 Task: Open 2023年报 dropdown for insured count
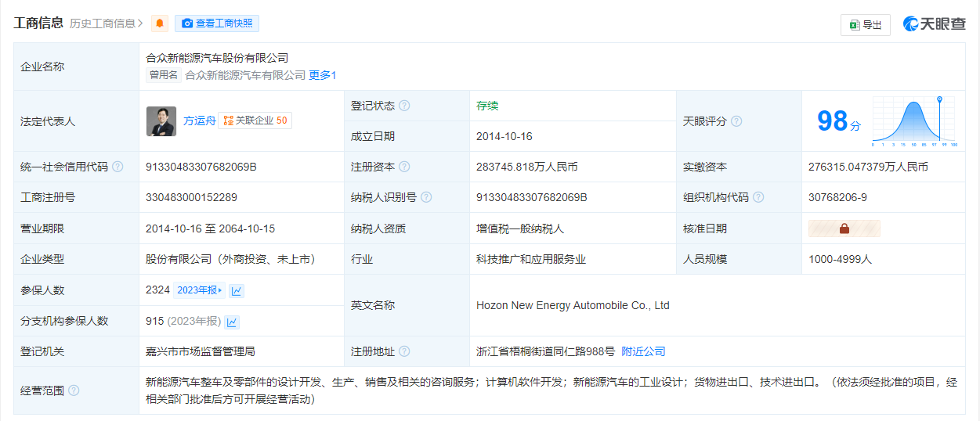click(x=199, y=290)
